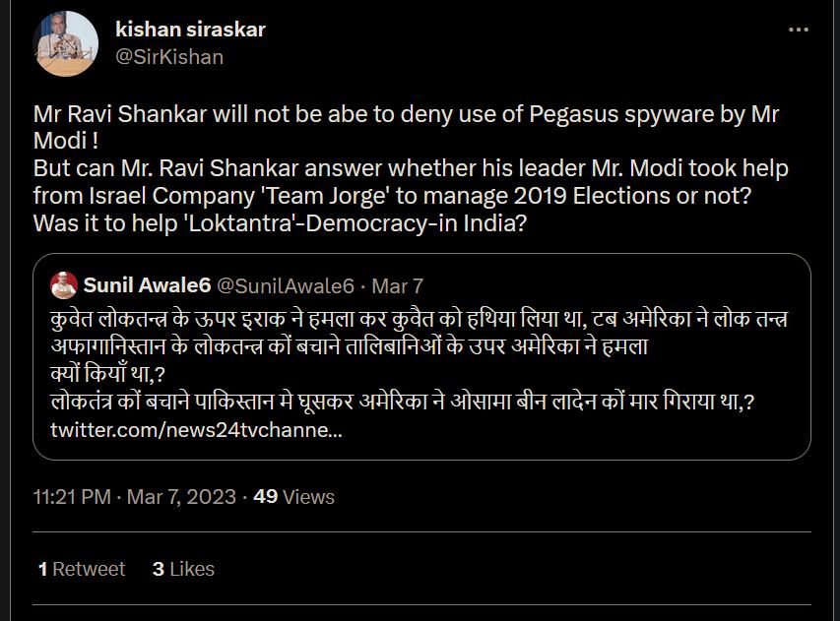Click the Mar 7 date in quoted tweet
The height and width of the screenshot is (621, 840).
tap(398, 286)
